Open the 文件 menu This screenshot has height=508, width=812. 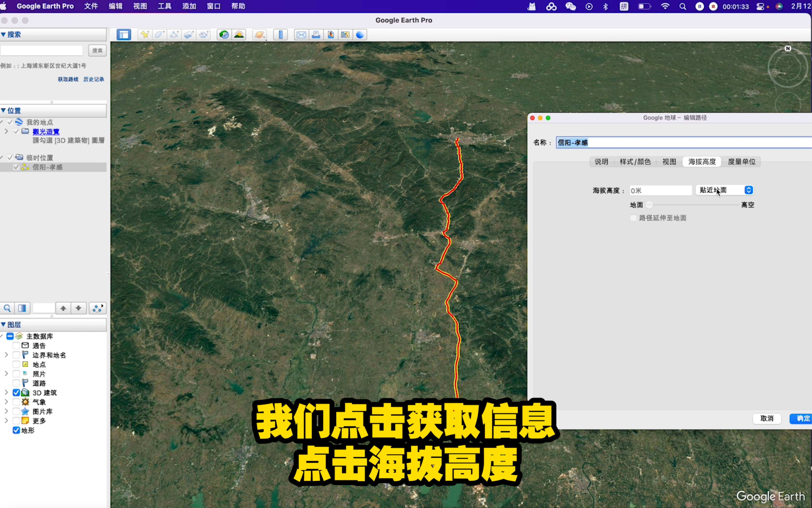coord(91,6)
